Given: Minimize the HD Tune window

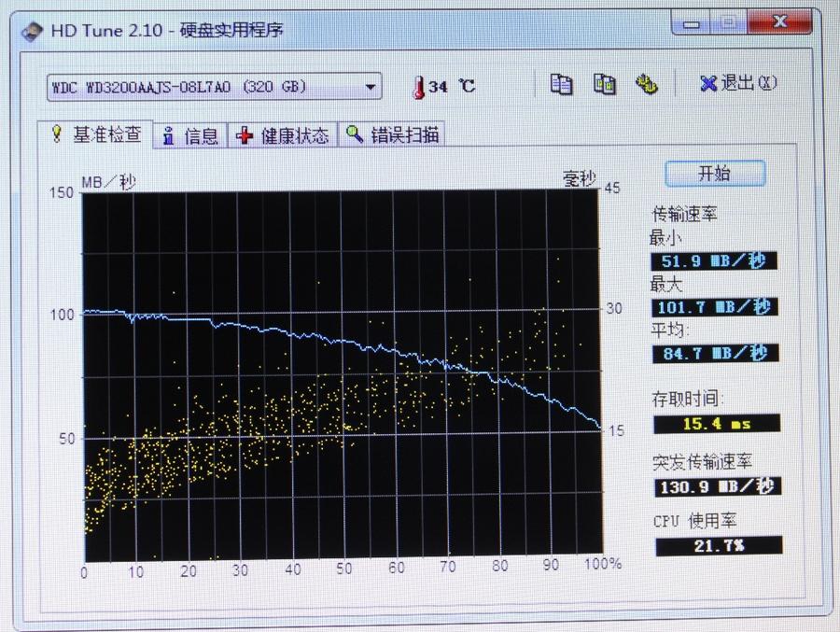Looking at the screenshot, I should tap(692, 23).
